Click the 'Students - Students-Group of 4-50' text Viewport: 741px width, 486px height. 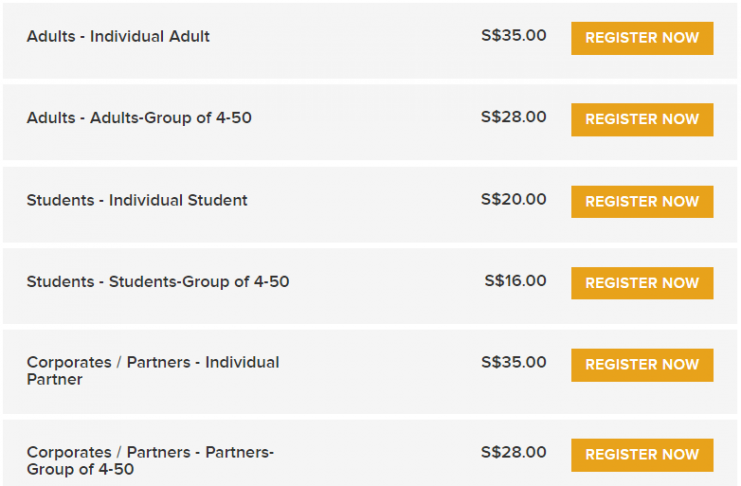click(158, 282)
